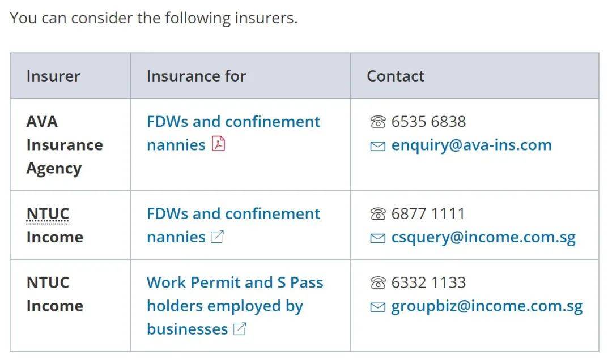612x364 pixels.
Task: Click the envelope icon beside enquiry@ava-ins.com
Action: (x=377, y=145)
